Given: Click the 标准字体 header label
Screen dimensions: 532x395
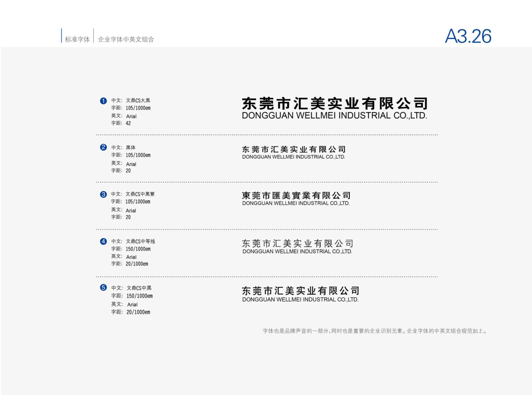Looking at the screenshot, I should tap(77, 39).
